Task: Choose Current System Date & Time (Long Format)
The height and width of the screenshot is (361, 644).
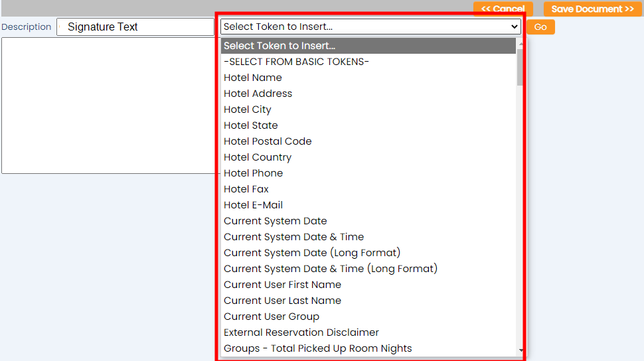Action: (368, 269)
